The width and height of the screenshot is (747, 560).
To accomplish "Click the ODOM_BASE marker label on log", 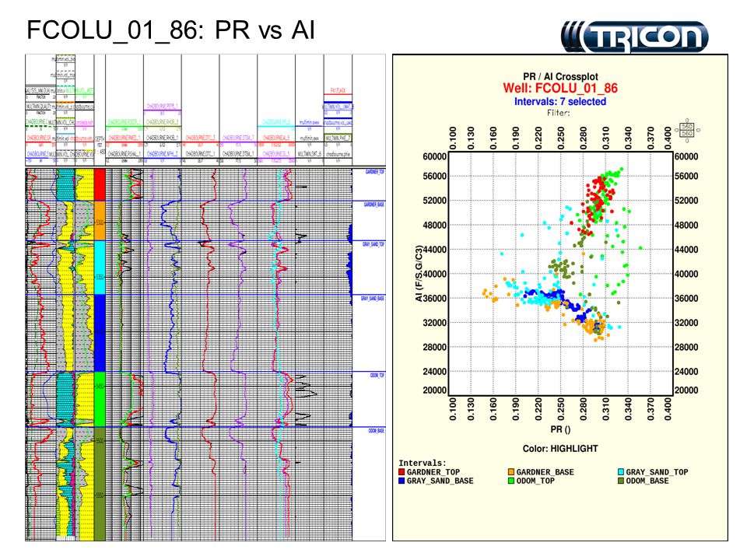I will tap(377, 431).
